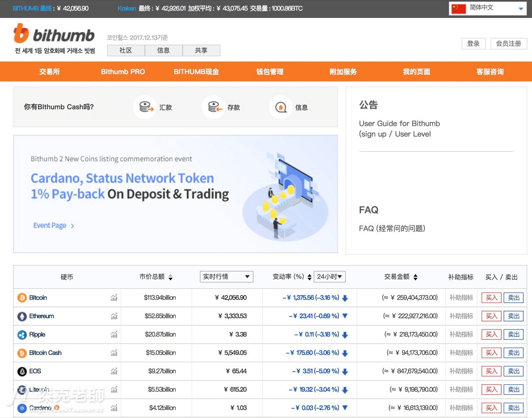The width and height of the screenshot is (532, 418).
Task: Click the 登录 login button
Action: 473,44
